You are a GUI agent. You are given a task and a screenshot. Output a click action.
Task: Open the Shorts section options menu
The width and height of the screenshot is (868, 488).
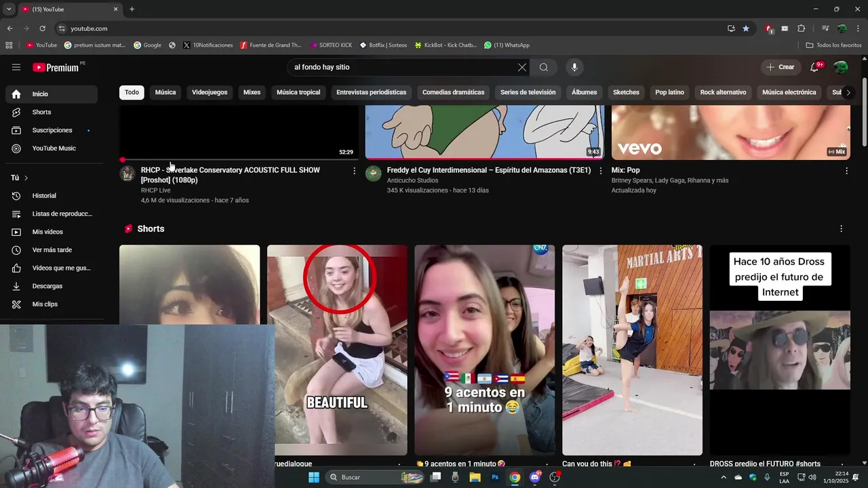click(x=841, y=229)
